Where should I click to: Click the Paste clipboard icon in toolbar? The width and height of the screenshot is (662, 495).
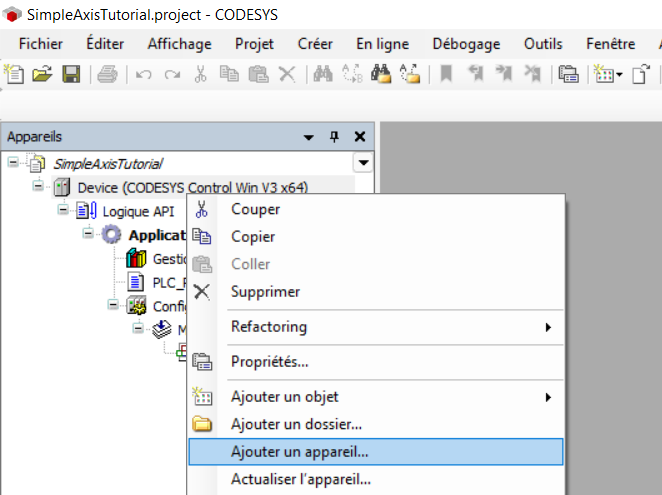coord(258,74)
